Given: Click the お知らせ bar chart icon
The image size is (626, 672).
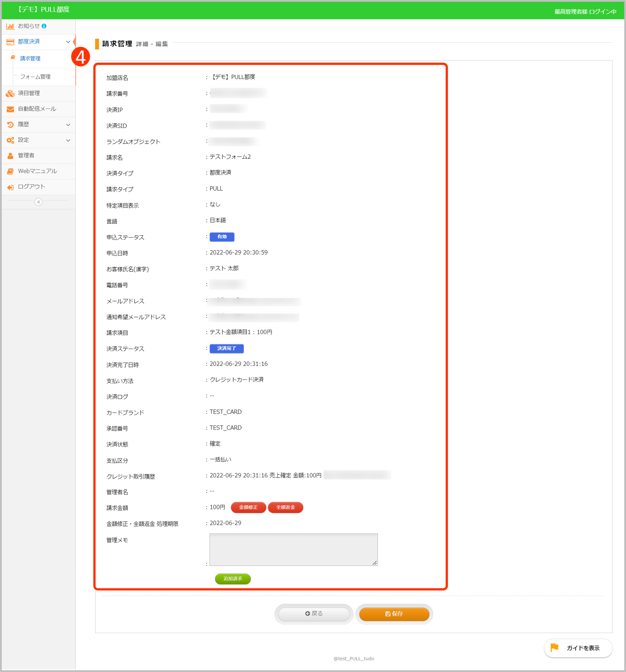Looking at the screenshot, I should tap(10, 26).
